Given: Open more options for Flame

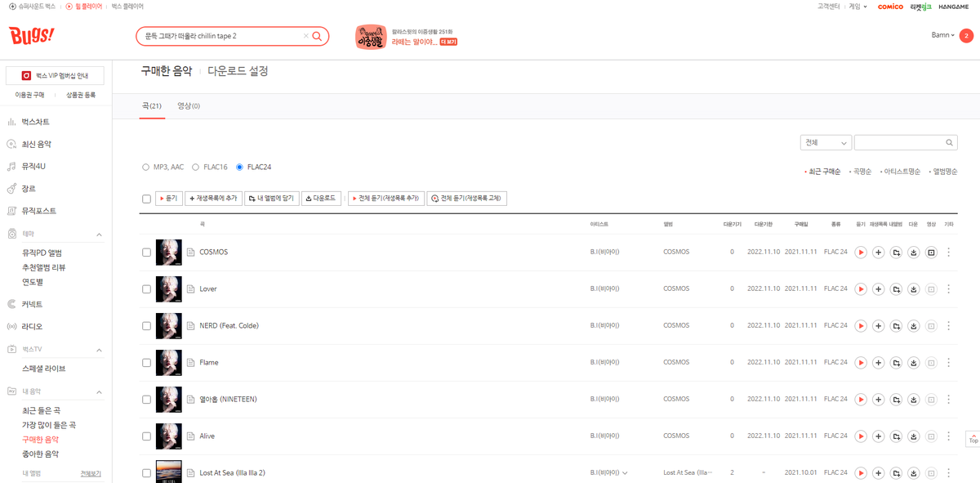Looking at the screenshot, I should [x=948, y=363].
